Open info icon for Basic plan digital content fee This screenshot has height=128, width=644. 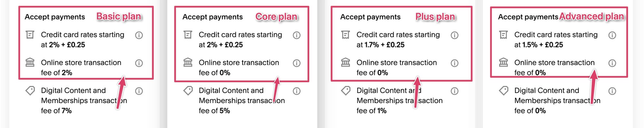[x=139, y=91]
